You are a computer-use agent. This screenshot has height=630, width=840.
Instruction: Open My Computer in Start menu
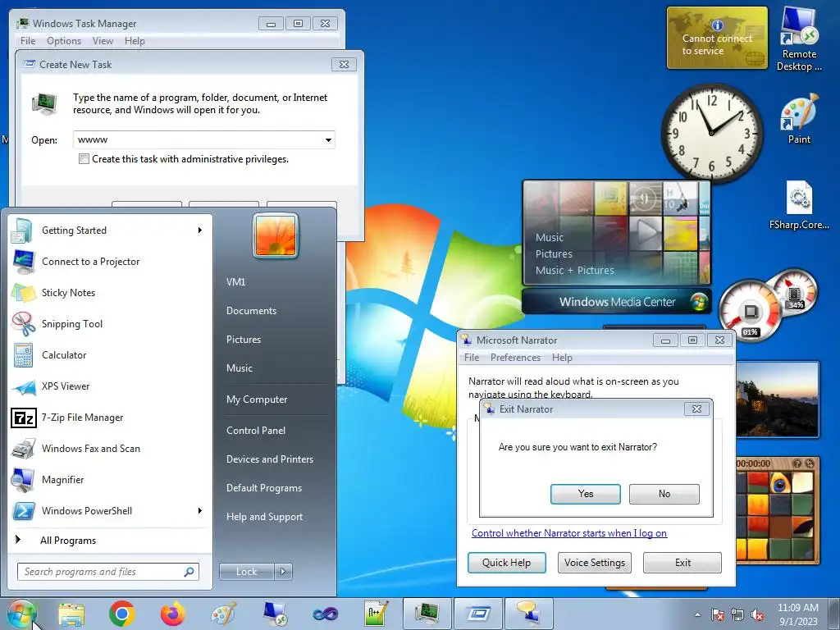(x=257, y=399)
